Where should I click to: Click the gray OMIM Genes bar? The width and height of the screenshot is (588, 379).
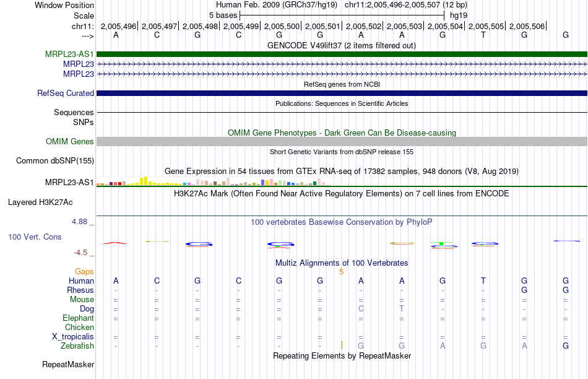pos(342,141)
